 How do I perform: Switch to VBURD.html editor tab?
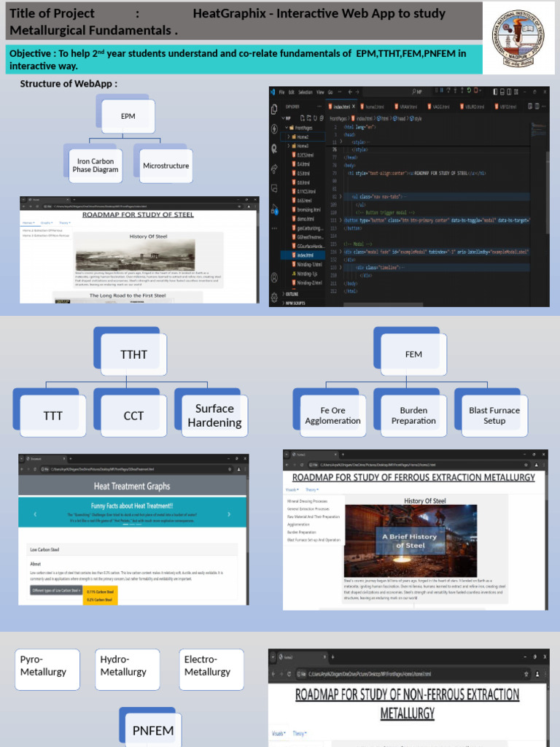click(474, 107)
